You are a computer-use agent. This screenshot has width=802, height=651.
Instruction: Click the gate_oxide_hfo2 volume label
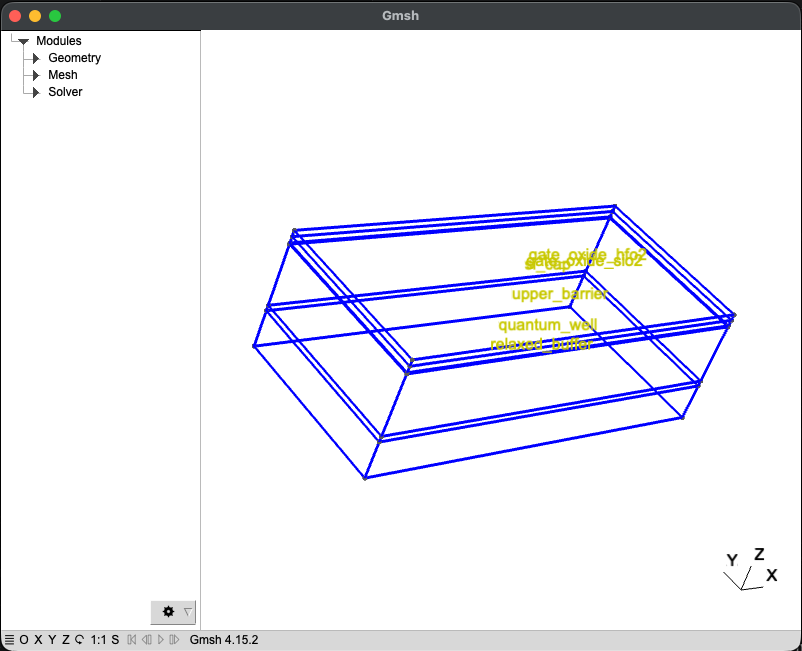pyautogui.click(x=587, y=254)
